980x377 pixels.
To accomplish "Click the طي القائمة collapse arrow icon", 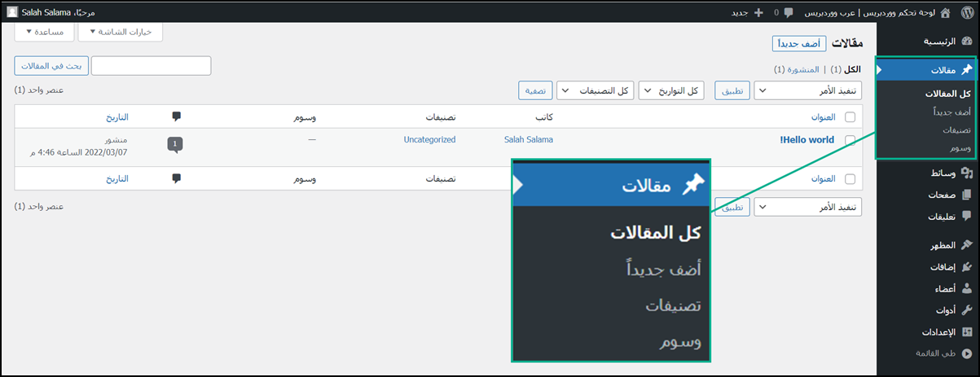I will 966,353.
